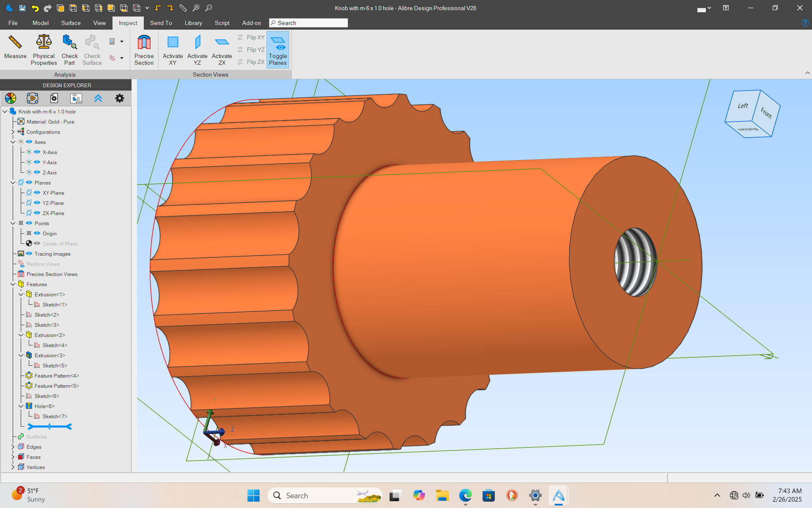Toggle Tracing Images visibility eye
Screen dimensions: 812x508
29,254
